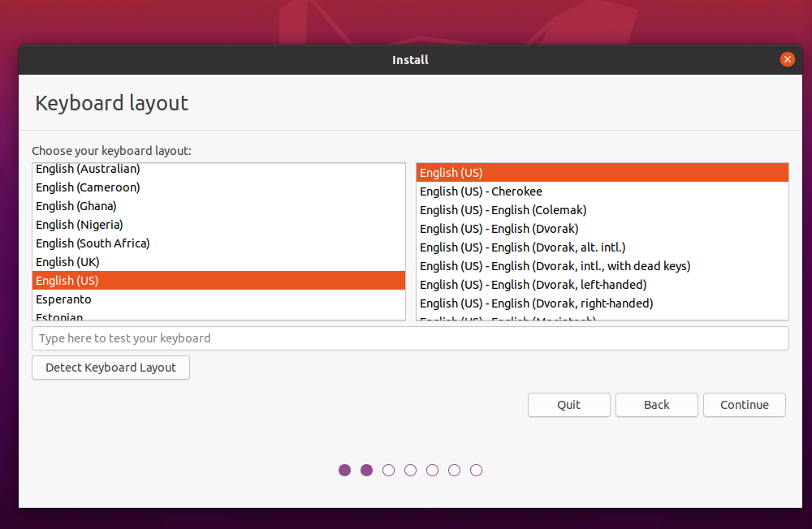Select Esperanto keyboard layout

tap(218, 299)
